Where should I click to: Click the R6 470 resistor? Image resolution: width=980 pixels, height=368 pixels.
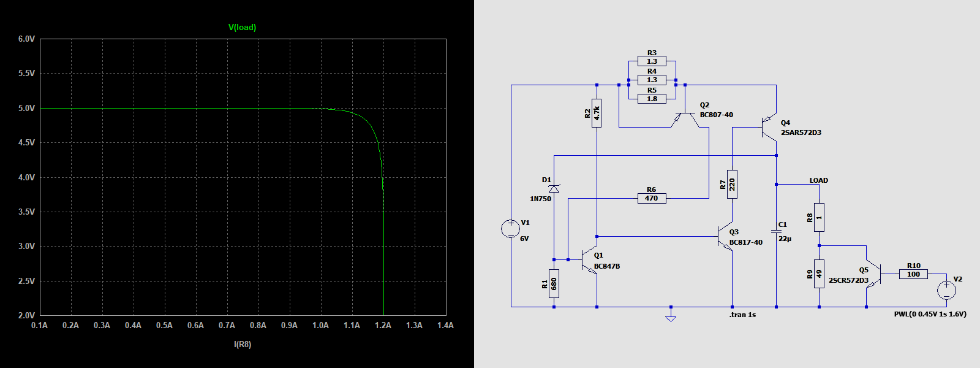[x=651, y=198]
